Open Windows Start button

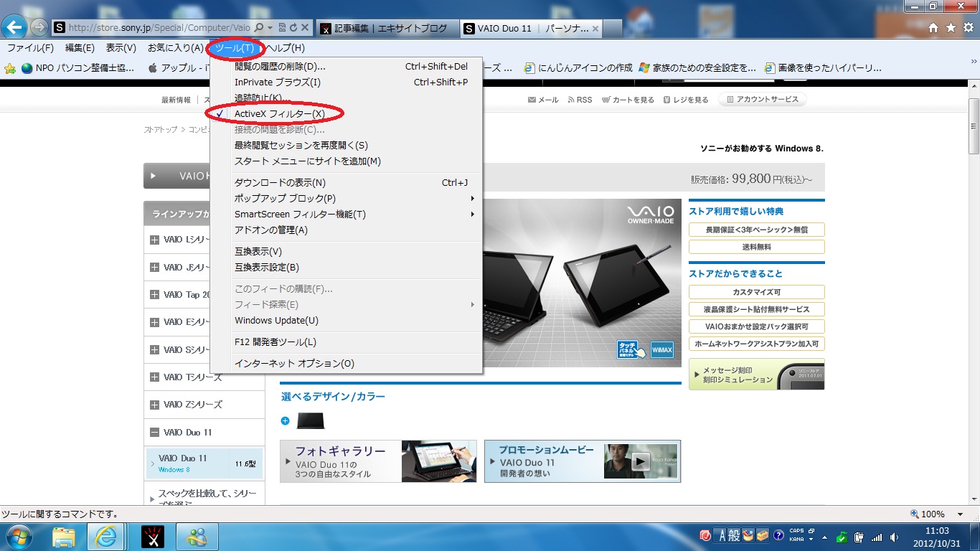[x=18, y=537]
